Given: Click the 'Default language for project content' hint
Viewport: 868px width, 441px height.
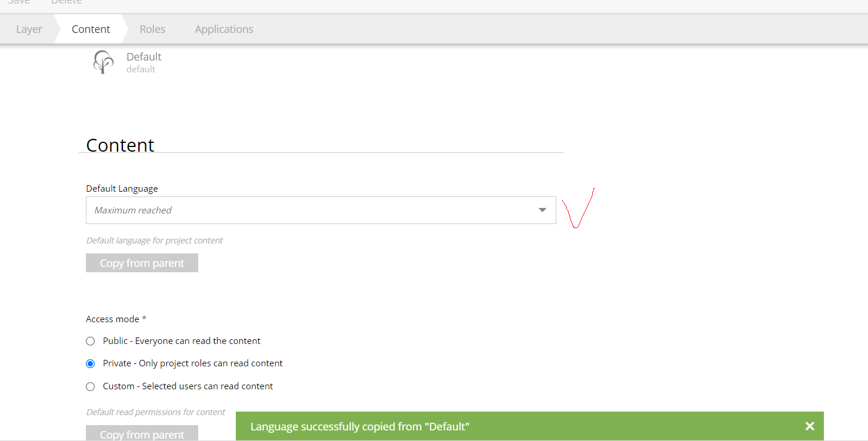Looking at the screenshot, I should coord(155,240).
